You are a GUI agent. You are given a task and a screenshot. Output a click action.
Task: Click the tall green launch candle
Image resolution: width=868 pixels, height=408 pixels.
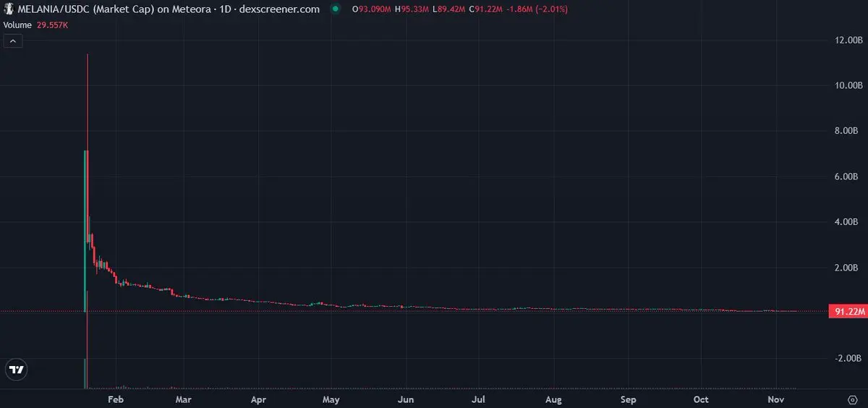[x=85, y=231]
